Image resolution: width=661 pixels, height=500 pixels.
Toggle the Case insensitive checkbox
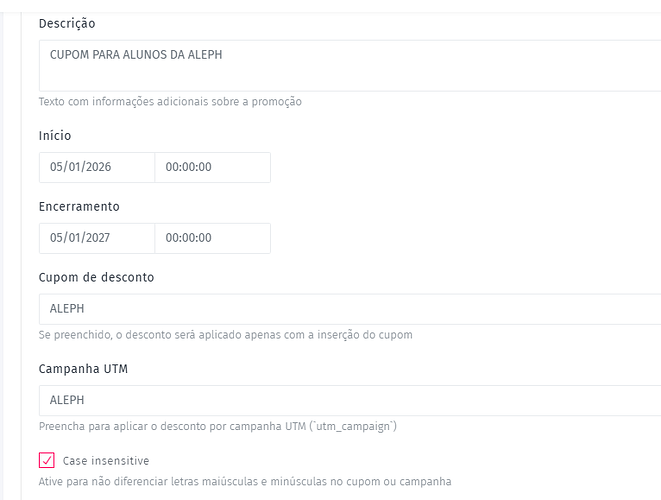[x=47, y=461]
